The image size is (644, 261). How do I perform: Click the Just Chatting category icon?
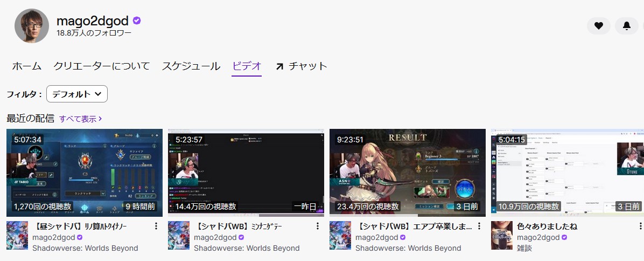click(x=501, y=235)
